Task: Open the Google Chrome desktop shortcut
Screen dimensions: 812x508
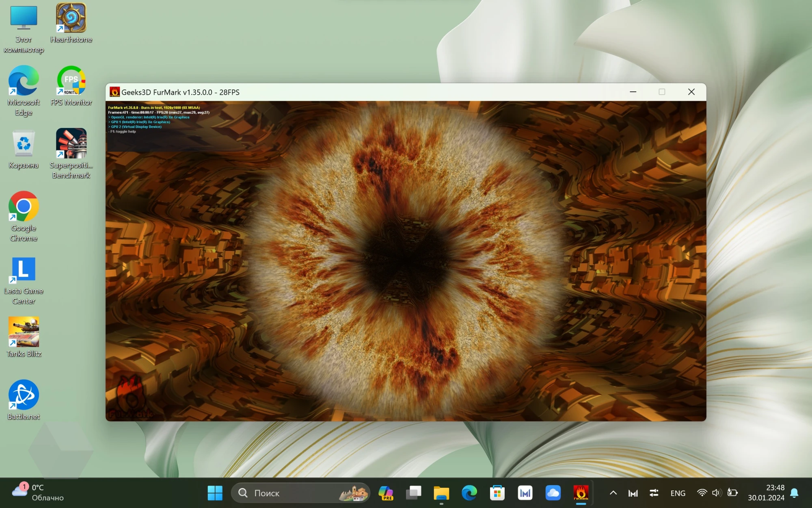Action: (24, 207)
